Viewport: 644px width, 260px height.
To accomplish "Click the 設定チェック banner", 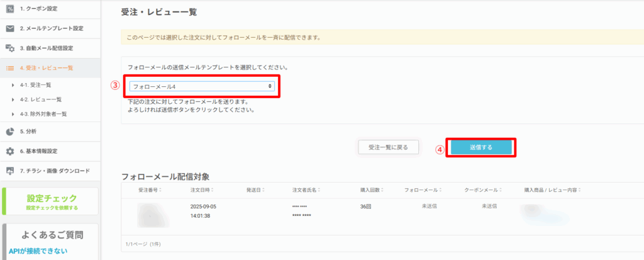I will click(x=51, y=201).
